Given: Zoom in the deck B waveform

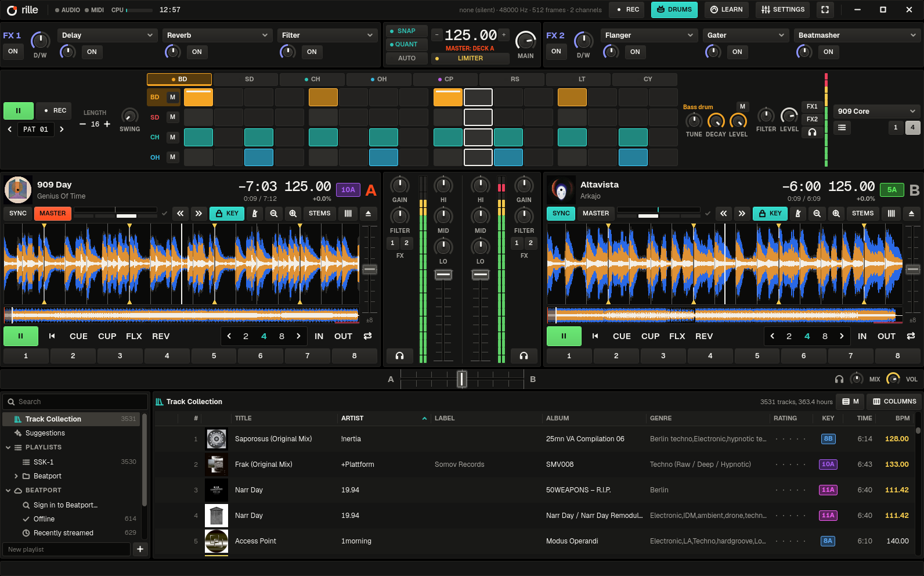Looking at the screenshot, I should 836,214.
